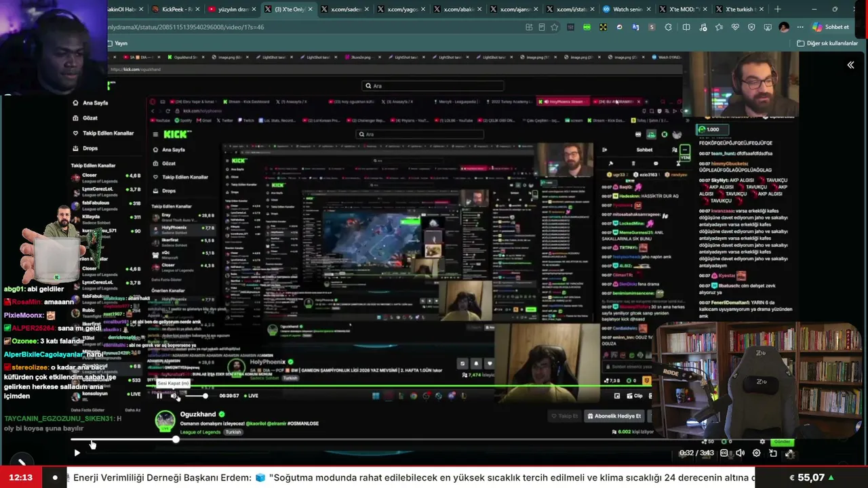Open the browser profile avatar
Image resolution: width=868 pixels, height=488 pixels.
pyautogui.click(x=784, y=27)
